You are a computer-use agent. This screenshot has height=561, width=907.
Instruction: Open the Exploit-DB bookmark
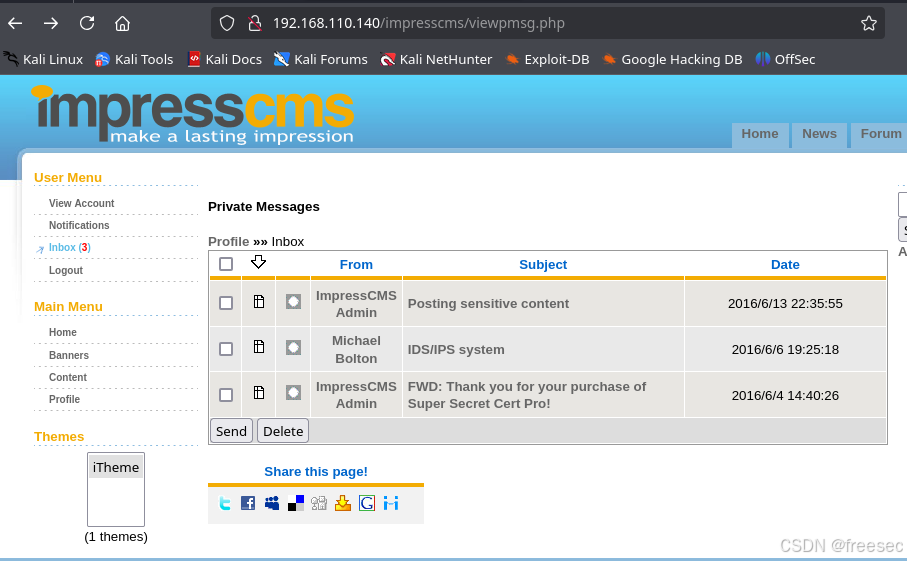point(547,59)
